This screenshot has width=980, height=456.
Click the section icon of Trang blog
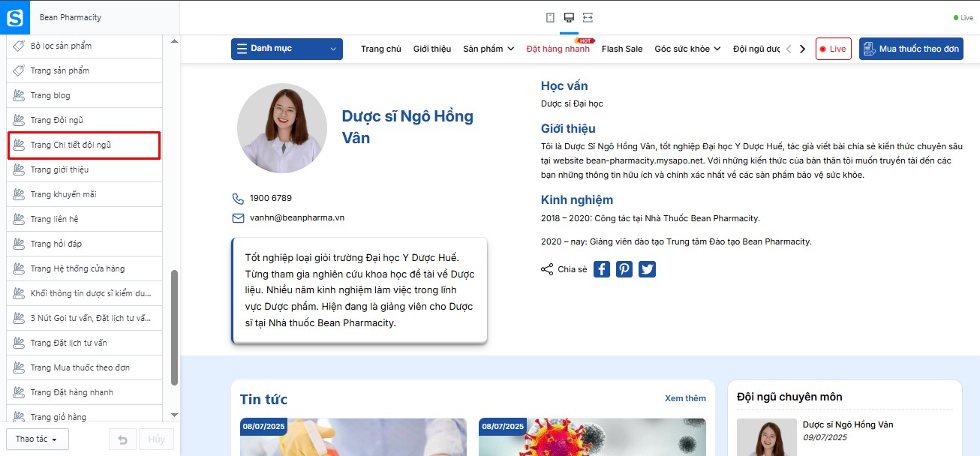coord(20,95)
